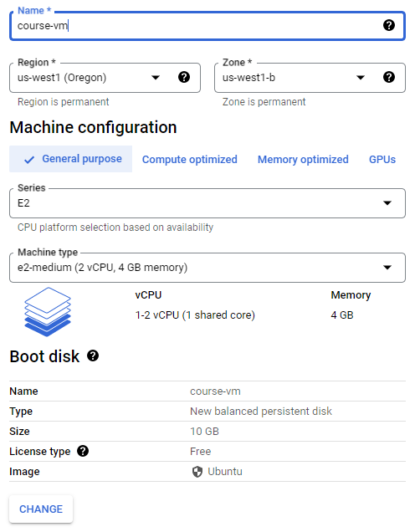Click the License type help icon
This screenshot has width=415, height=532.
click(x=83, y=451)
